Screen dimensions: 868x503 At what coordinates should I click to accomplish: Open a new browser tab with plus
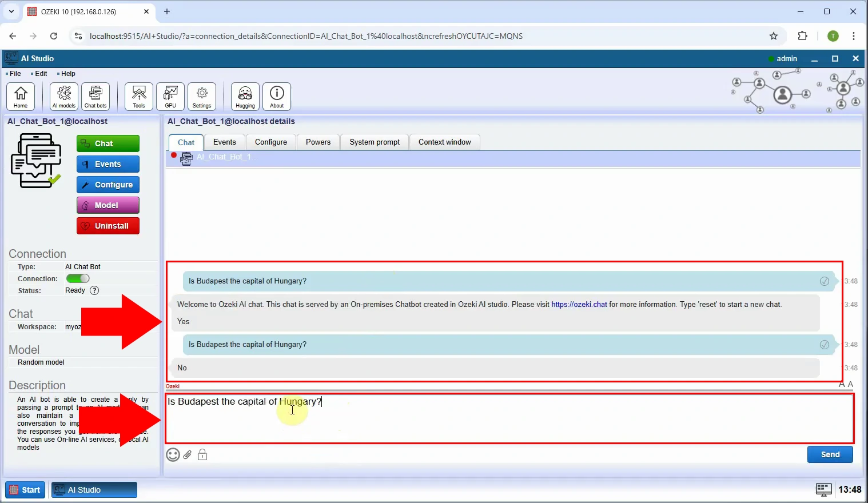click(167, 11)
